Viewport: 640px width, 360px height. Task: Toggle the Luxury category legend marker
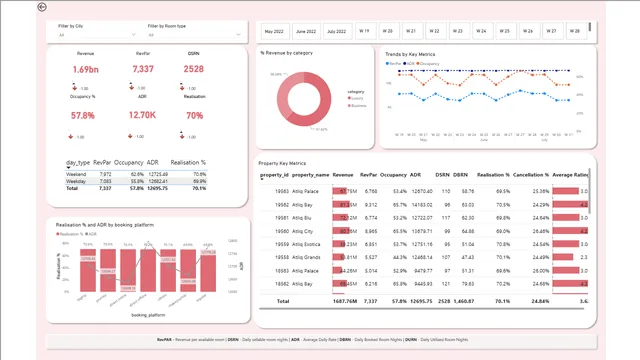[x=349, y=98]
